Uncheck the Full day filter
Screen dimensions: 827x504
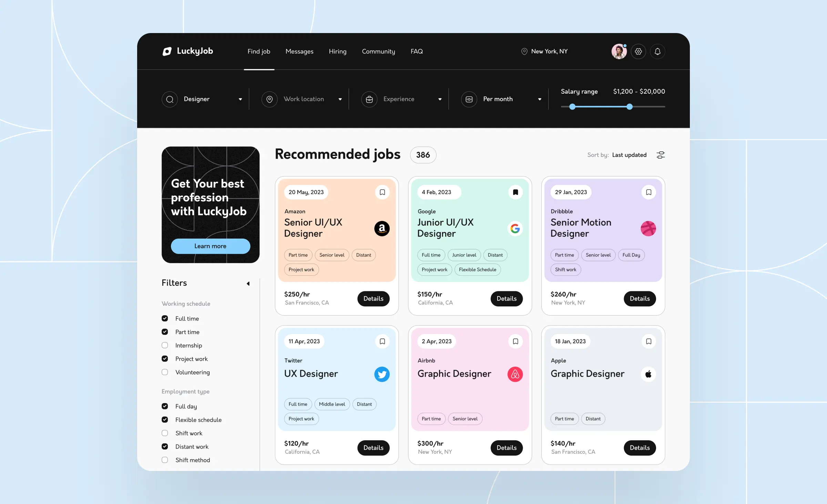[x=165, y=406]
